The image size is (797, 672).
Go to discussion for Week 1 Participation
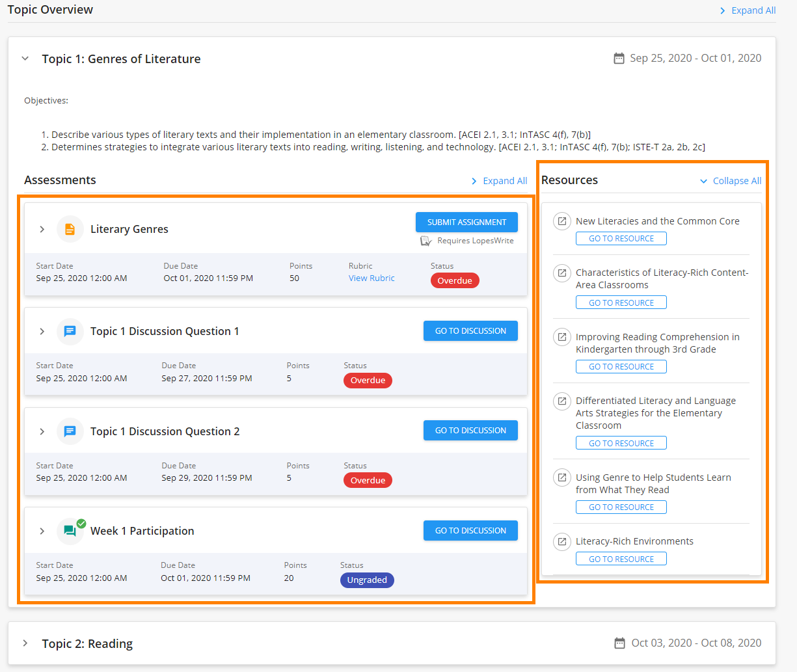tap(470, 530)
